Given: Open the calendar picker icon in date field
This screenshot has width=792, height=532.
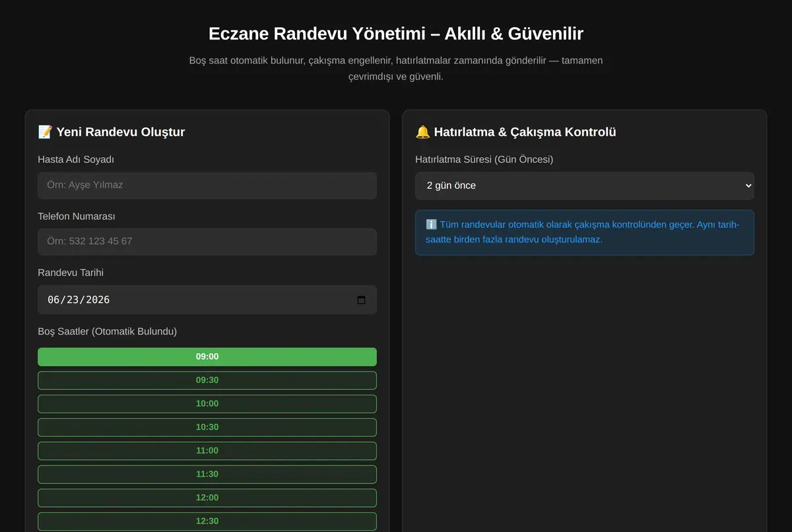Looking at the screenshot, I should tap(361, 300).
